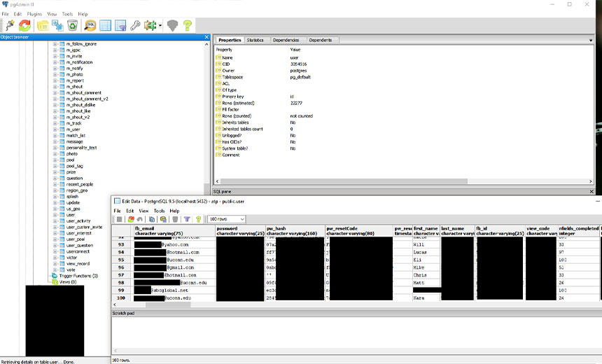Click the Delete row icon in Edit Data toolbar
Screen dimensions: 602x364
pyautogui.click(x=175, y=219)
